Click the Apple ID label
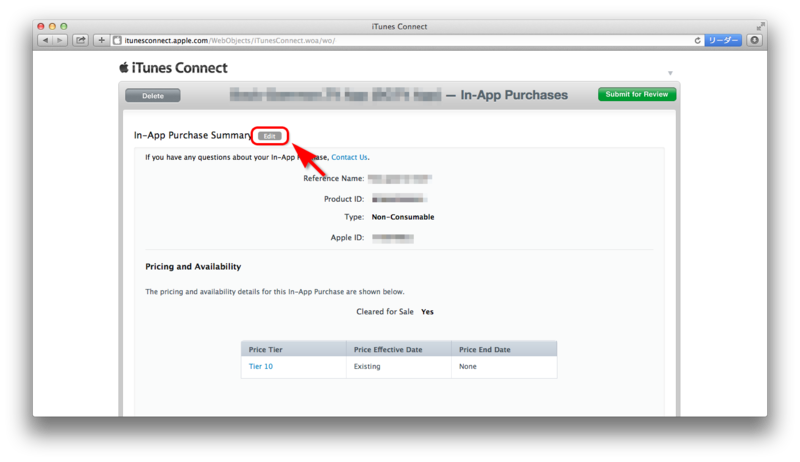 click(x=347, y=238)
